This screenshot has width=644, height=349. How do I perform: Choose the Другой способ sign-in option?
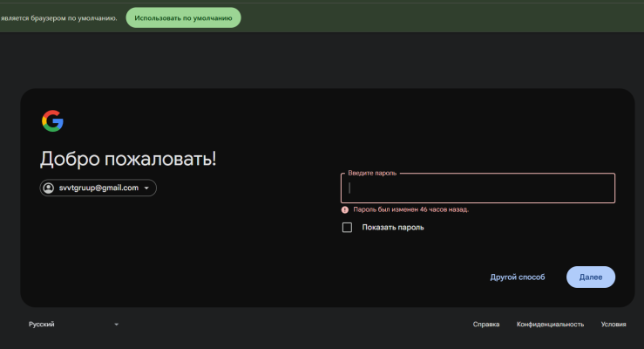(x=518, y=277)
